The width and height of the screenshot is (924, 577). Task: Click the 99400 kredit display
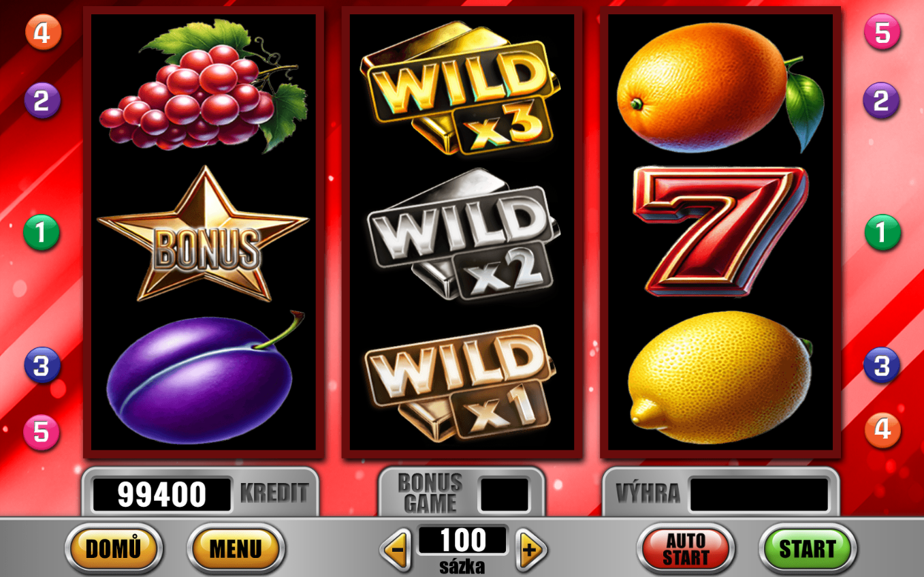pos(162,495)
